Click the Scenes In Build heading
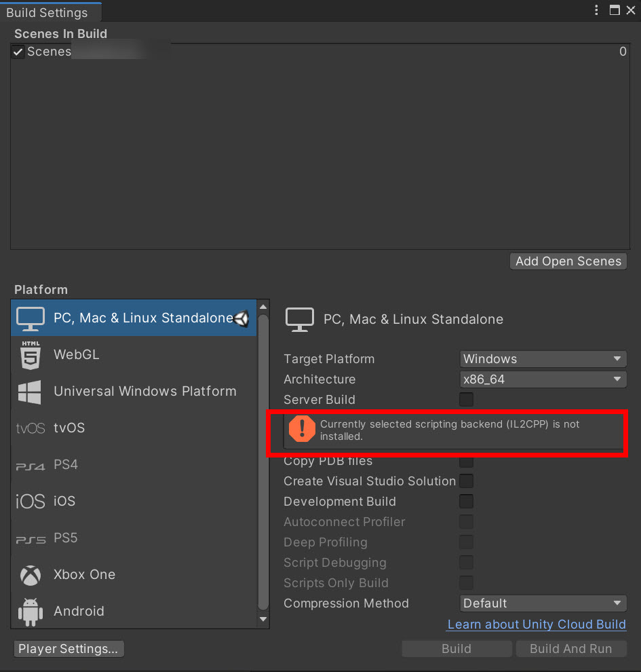Viewport: 641px width, 672px height. point(61,33)
